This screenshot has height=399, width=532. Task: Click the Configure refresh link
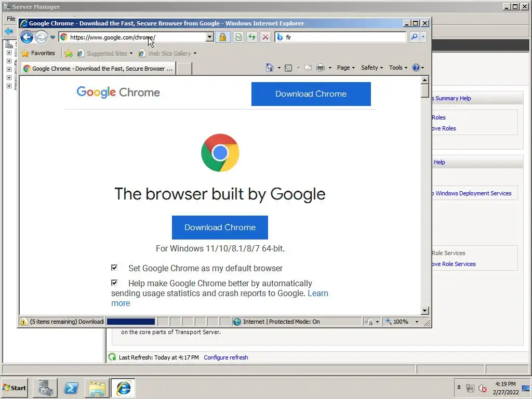[x=226, y=357]
